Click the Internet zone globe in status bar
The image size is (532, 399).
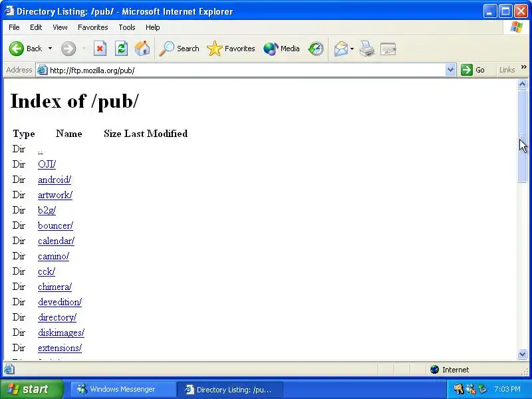click(435, 370)
